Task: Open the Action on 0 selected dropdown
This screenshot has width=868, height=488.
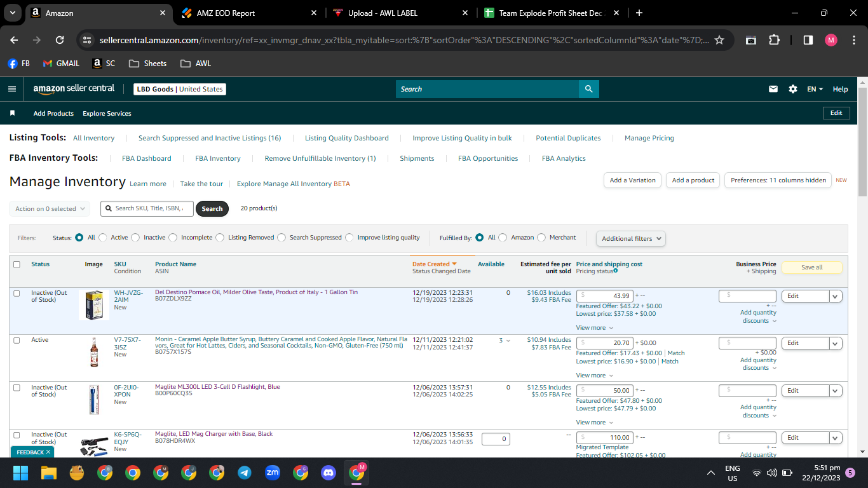Action: click(50, 208)
